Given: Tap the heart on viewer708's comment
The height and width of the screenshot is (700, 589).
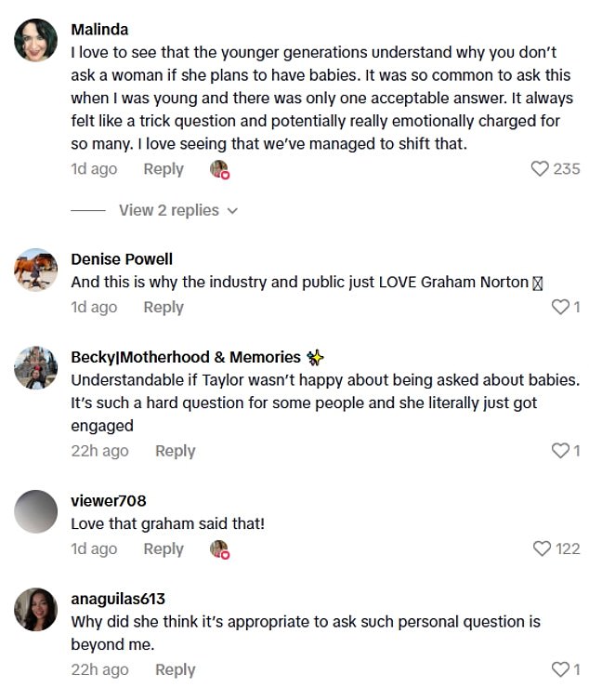Looking at the screenshot, I should [x=542, y=548].
